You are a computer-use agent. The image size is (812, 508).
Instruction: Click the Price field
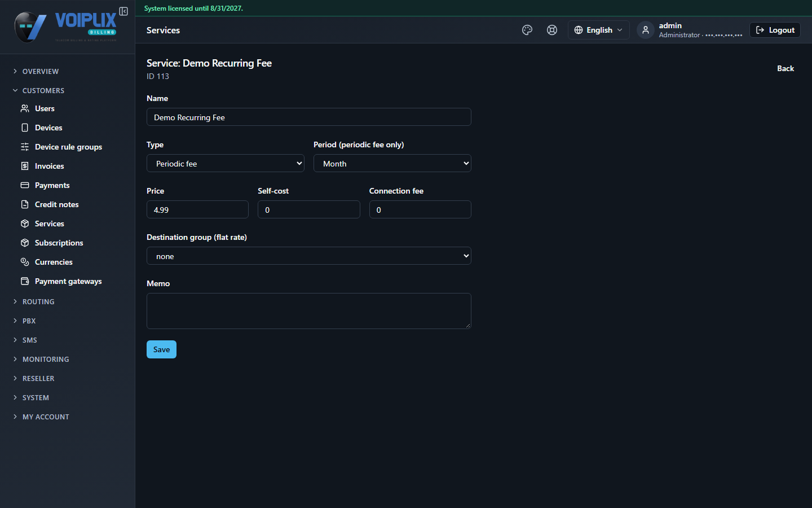tap(197, 209)
